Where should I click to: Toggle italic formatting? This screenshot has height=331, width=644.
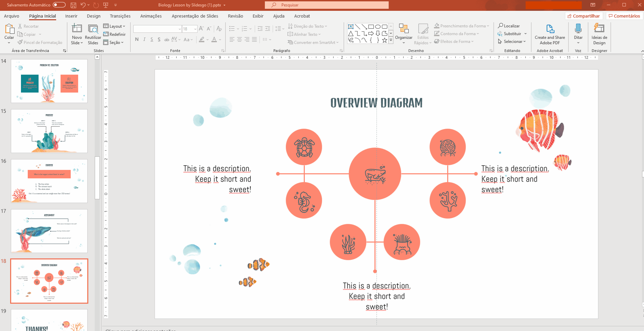click(x=144, y=40)
